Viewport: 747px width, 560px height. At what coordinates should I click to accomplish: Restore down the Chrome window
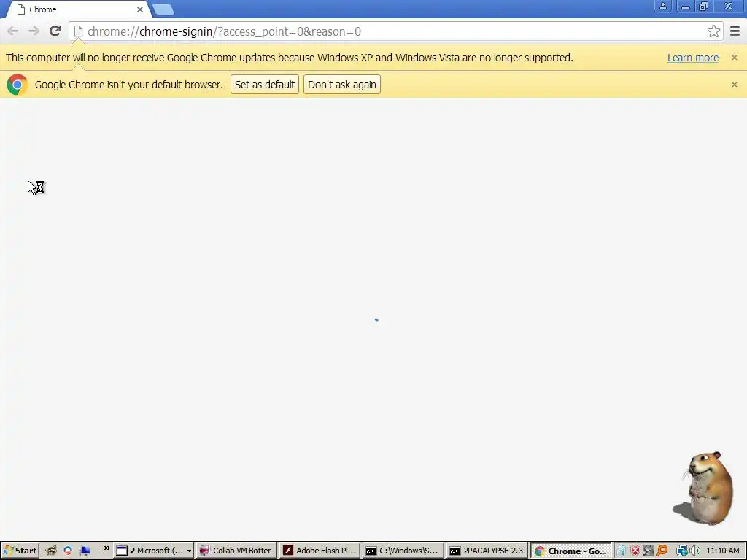pyautogui.click(x=703, y=7)
